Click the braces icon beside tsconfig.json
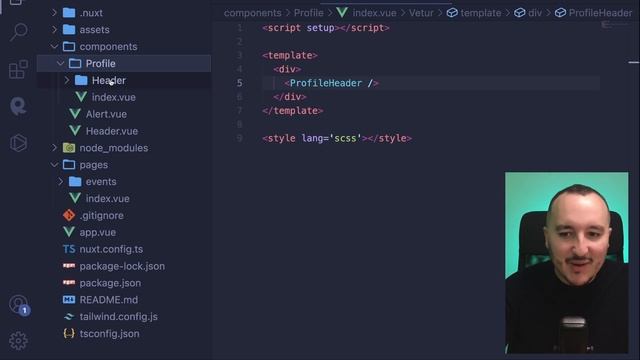 pyautogui.click(x=69, y=333)
